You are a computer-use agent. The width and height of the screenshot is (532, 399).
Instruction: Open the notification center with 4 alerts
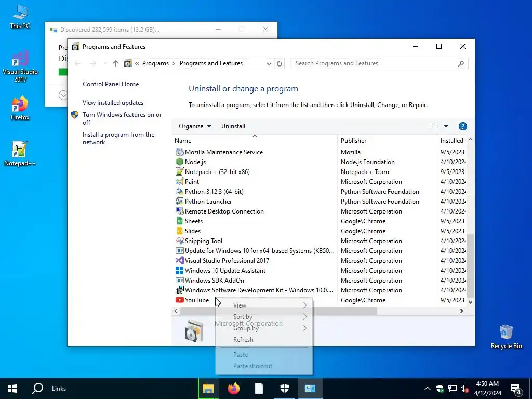click(516, 389)
